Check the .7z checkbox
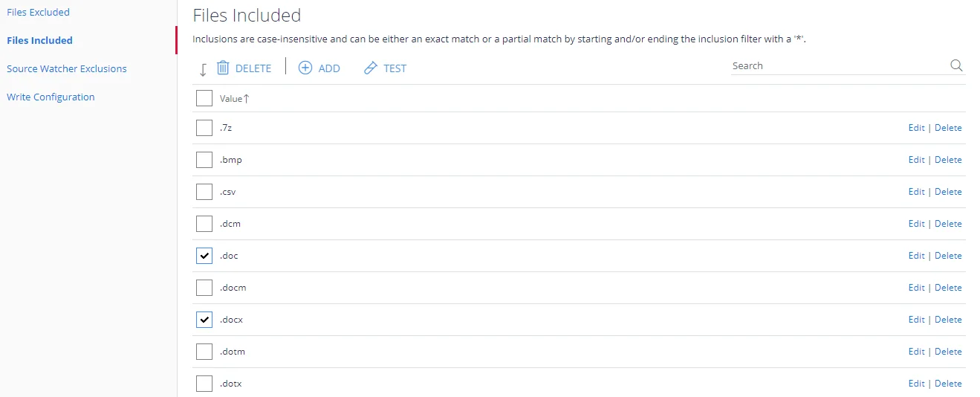Viewport: 980px width, 397px height. (204, 128)
